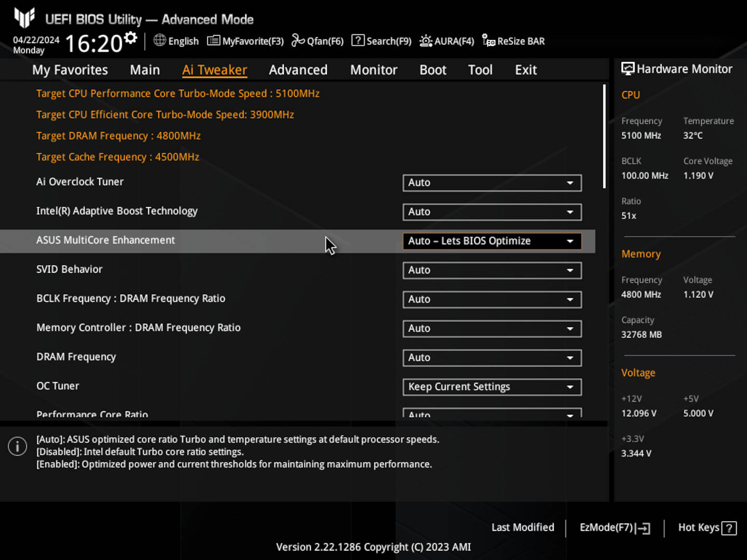Viewport: 747px width, 560px height.
Task: Open Memory Controller : DRAM Frequency Ratio dropdown
Action: 492,328
